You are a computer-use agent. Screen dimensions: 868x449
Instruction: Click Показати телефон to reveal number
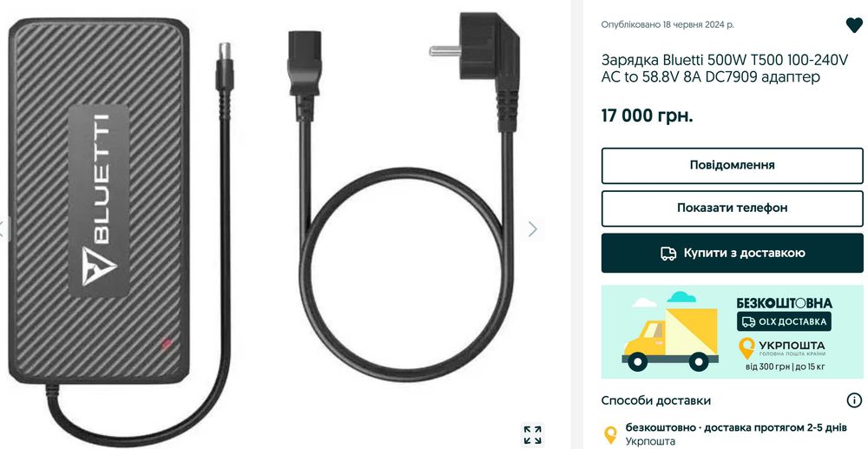(732, 208)
